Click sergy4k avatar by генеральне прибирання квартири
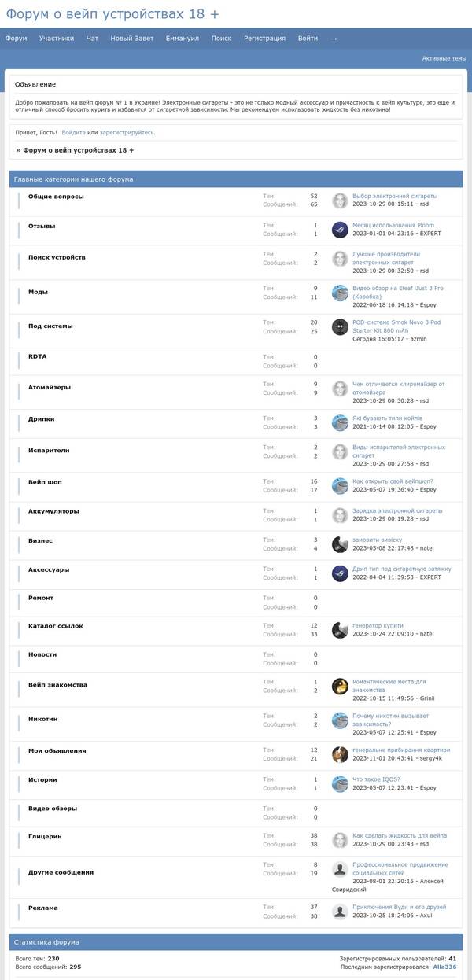This screenshot has width=472, height=980. (x=340, y=754)
